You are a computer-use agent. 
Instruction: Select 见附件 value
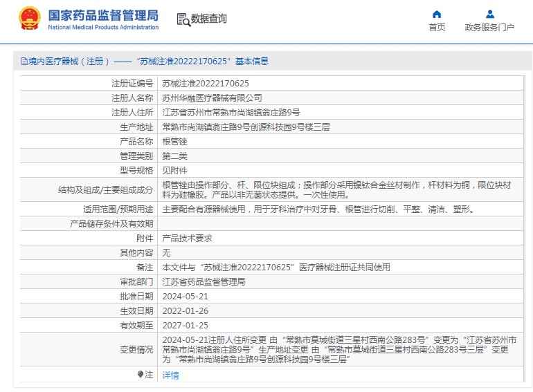(x=174, y=171)
